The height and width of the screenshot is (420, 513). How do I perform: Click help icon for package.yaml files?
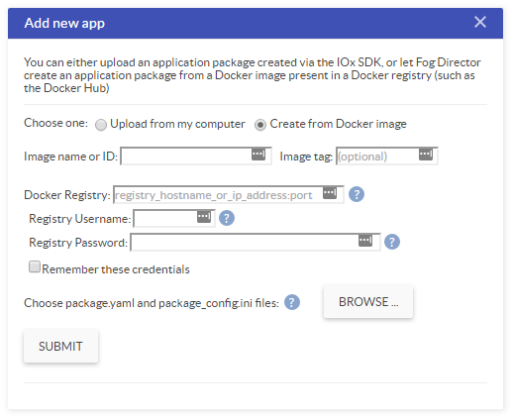coord(292,302)
